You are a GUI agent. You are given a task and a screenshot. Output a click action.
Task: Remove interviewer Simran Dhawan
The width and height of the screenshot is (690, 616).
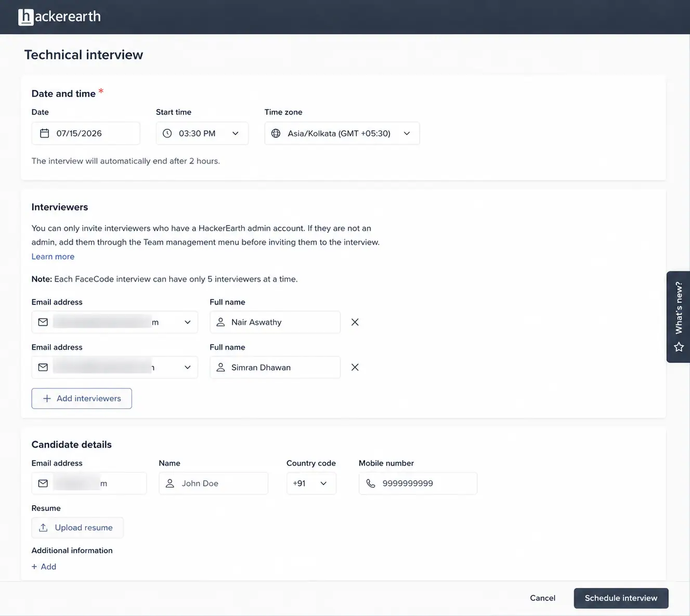click(x=355, y=368)
